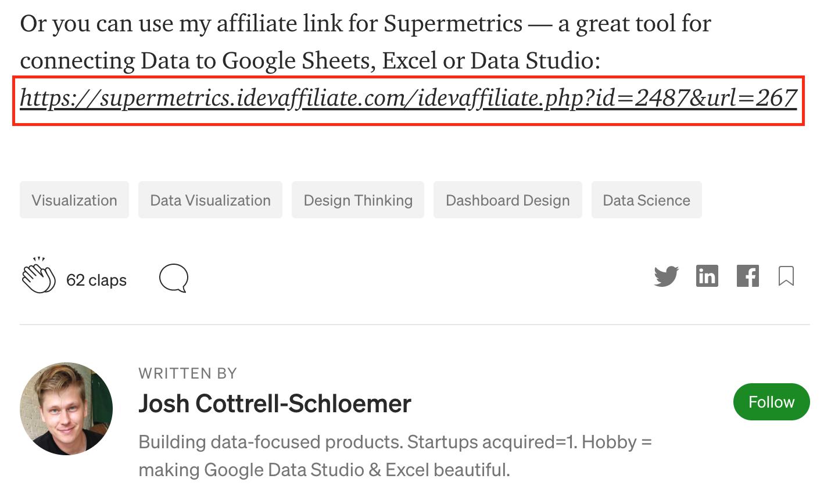Click the word "Supermetrics" in the paragraph
The width and height of the screenshot is (831, 504).
tap(453, 24)
